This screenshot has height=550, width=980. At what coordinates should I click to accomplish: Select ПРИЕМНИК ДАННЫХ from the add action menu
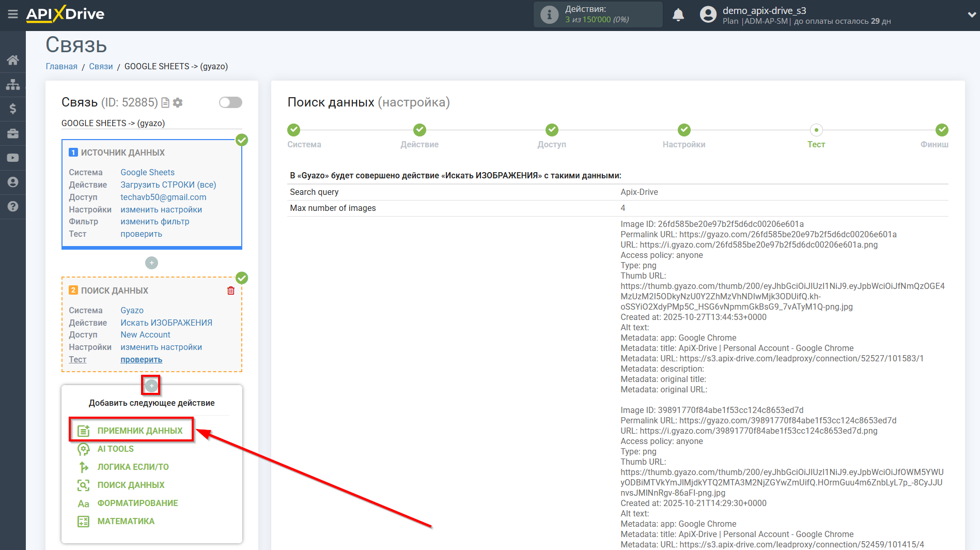[x=139, y=431]
